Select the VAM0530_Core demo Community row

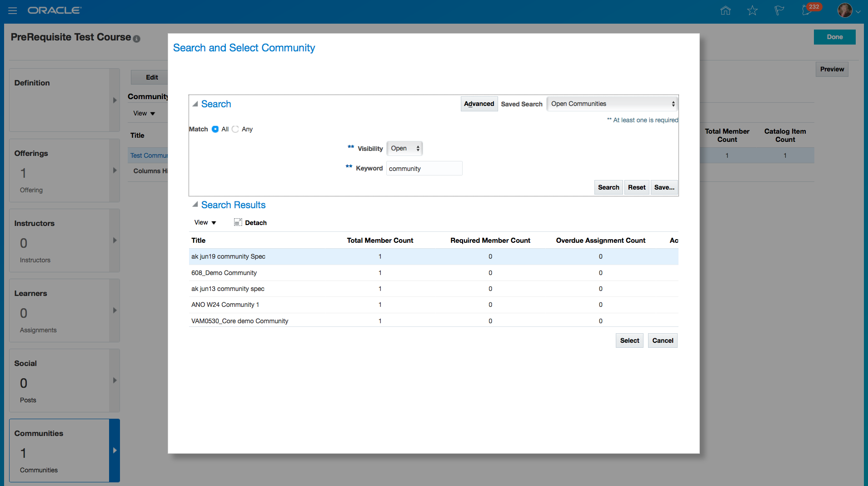240,321
